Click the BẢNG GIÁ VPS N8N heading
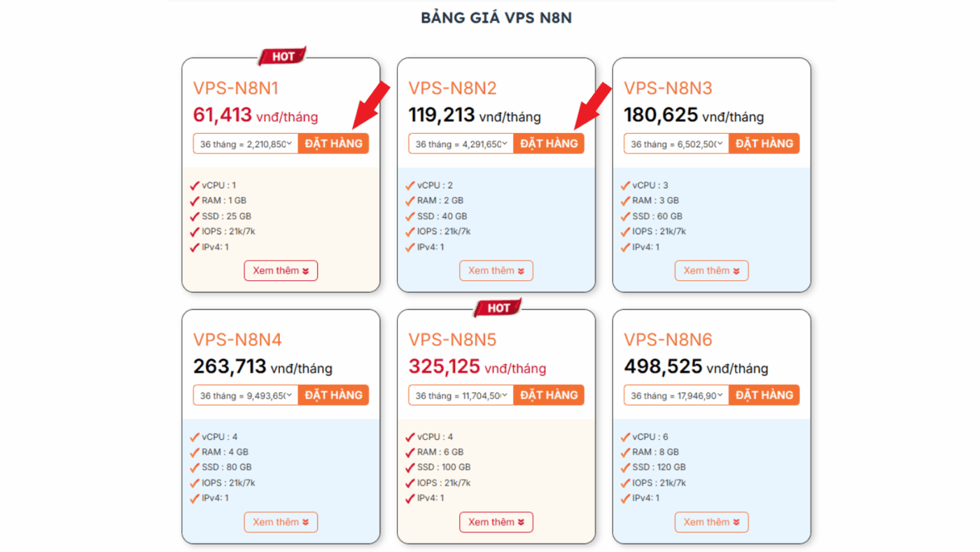This screenshot has height=552, width=980. 496,17
